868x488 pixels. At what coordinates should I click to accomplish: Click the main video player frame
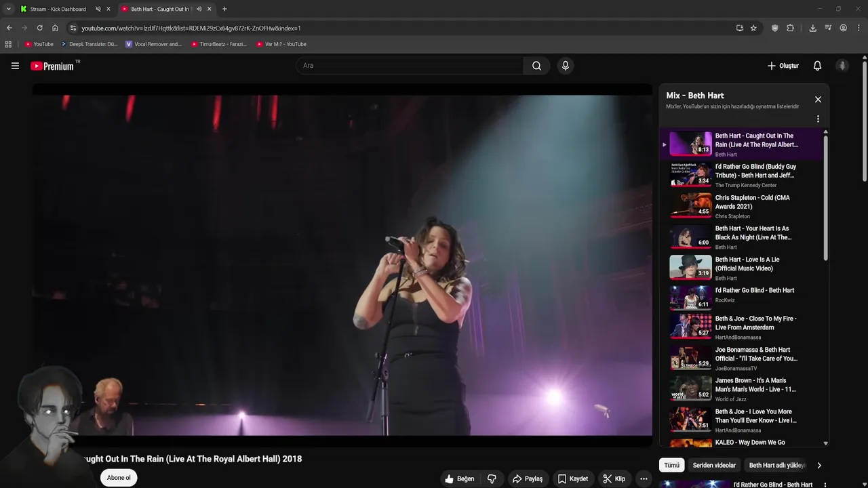(x=342, y=265)
